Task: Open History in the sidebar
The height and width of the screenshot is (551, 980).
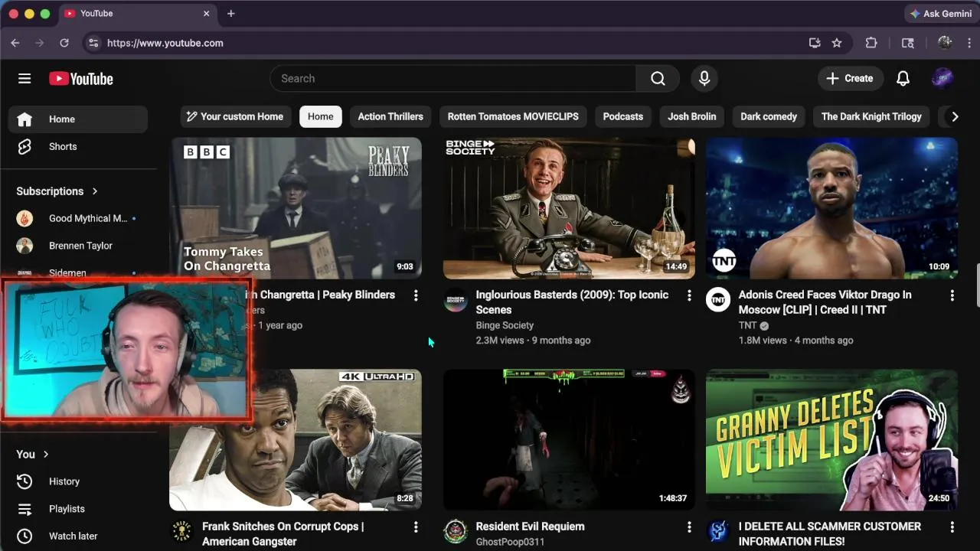Action: click(78, 481)
